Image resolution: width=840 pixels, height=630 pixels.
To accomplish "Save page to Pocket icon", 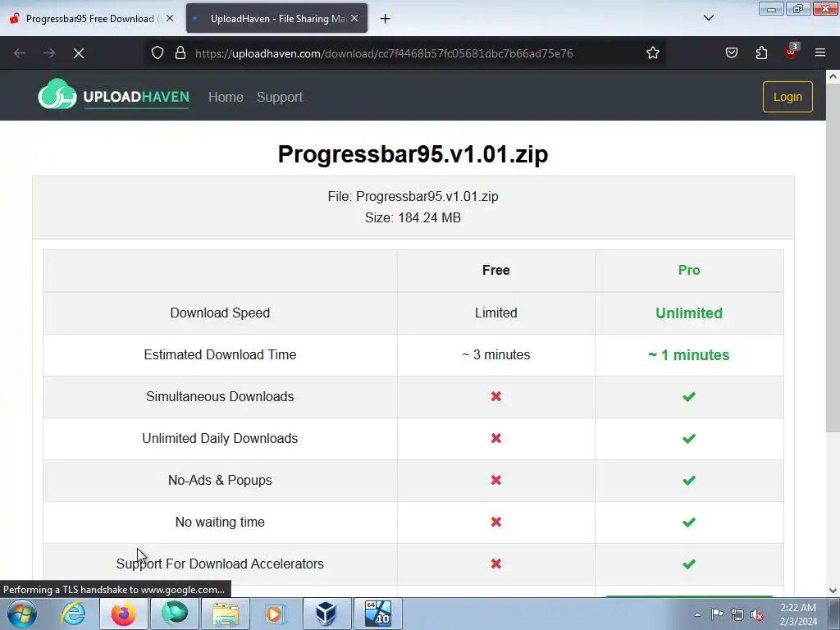I will [732, 53].
